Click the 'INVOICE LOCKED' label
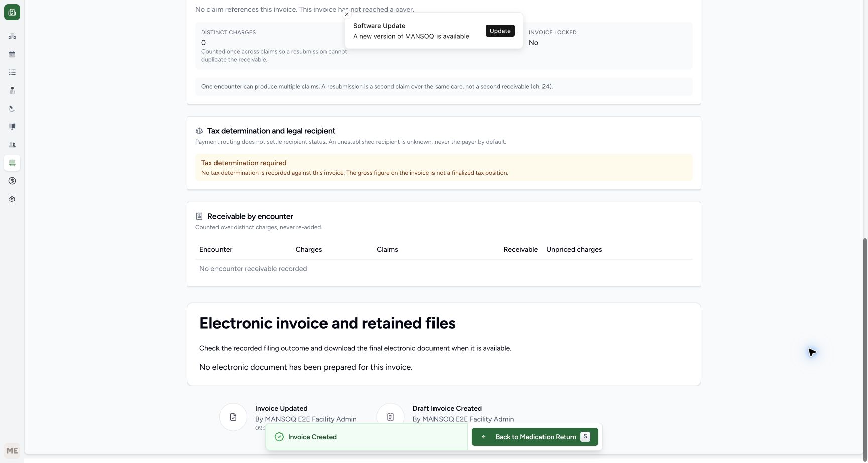 click(553, 32)
